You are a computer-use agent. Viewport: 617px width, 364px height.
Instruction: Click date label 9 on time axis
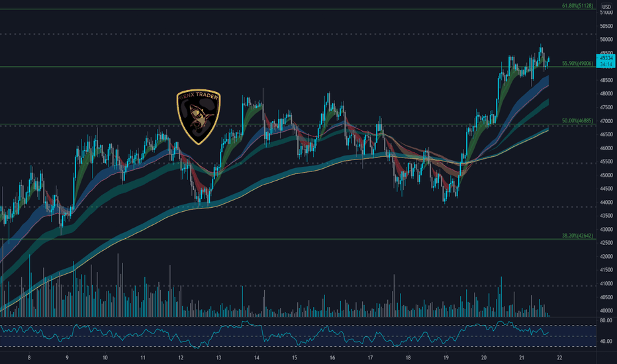coord(67,358)
